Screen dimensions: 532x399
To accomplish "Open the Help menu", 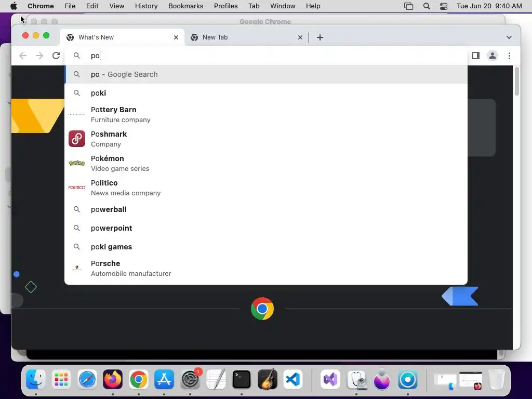I will [313, 6].
